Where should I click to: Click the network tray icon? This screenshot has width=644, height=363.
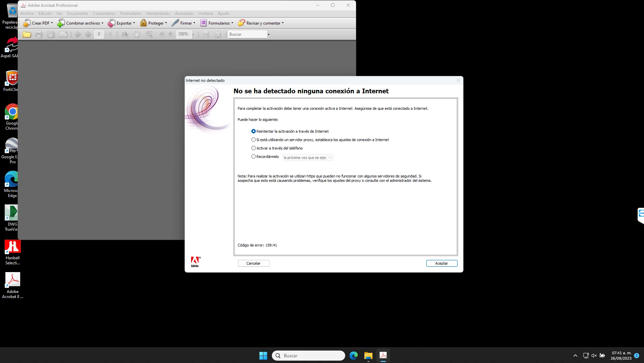pyautogui.click(x=586, y=356)
